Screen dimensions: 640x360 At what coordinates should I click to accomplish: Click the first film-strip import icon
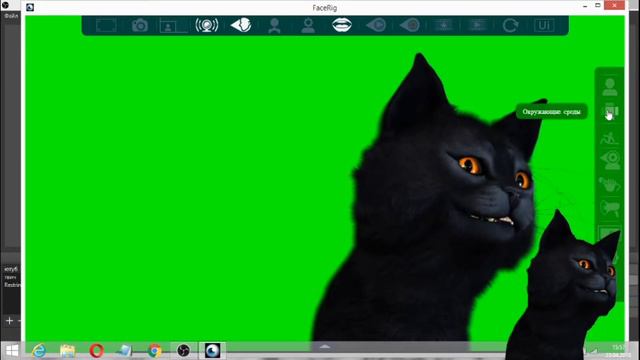pyautogui.click(x=444, y=25)
